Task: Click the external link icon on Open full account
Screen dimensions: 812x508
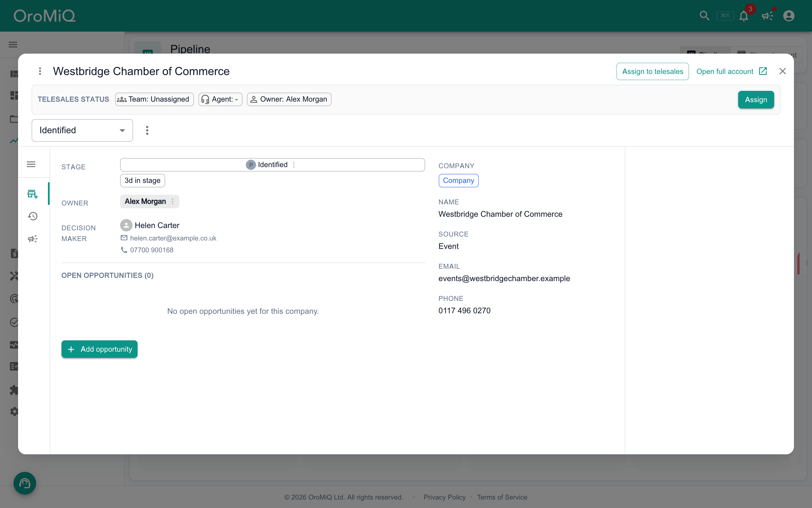Action: pyautogui.click(x=763, y=71)
